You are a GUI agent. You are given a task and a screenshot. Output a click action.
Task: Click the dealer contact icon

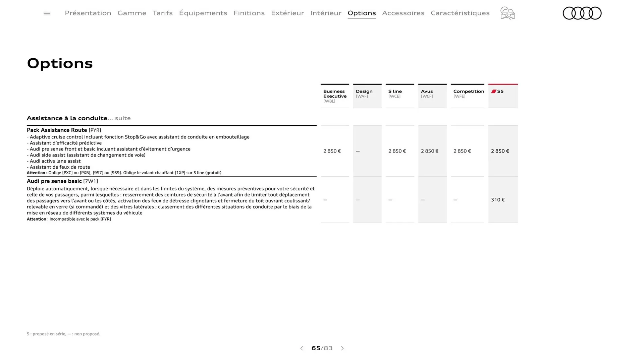(507, 13)
